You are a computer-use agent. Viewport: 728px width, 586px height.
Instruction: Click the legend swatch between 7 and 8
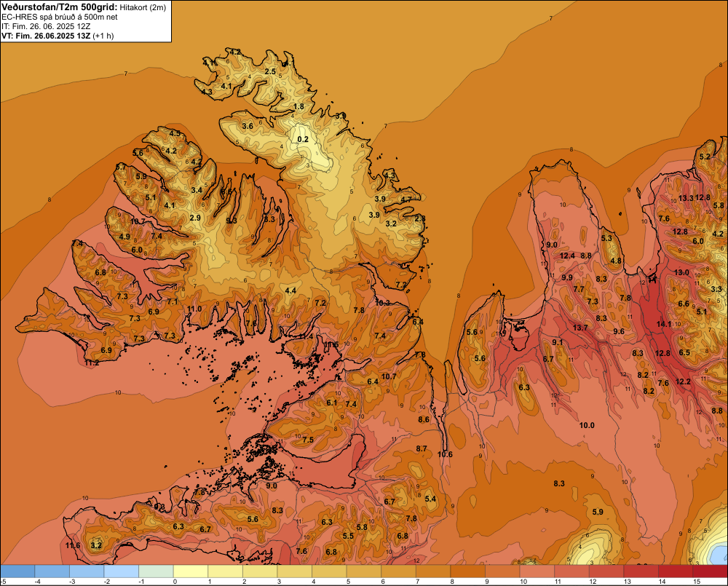click(x=432, y=571)
